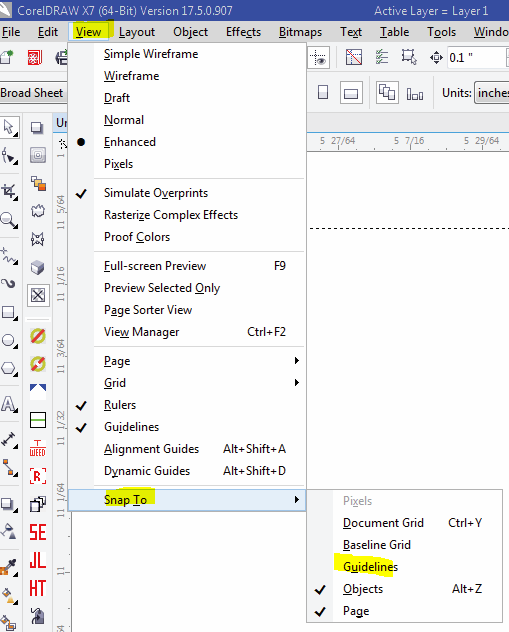Disable snapping to Page
509x632 pixels.
pos(404,611)
